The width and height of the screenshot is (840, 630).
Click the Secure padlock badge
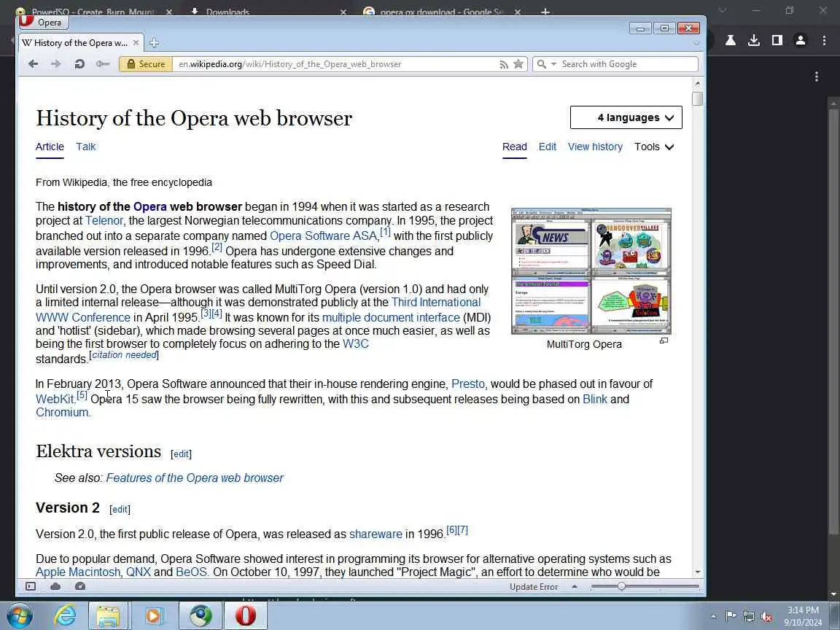point(146,63)
